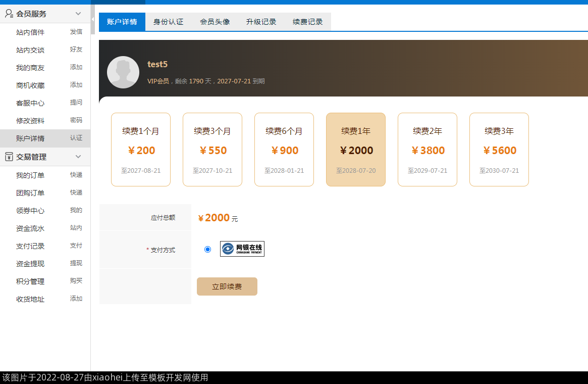Open the 续费记录 tab

307,22
